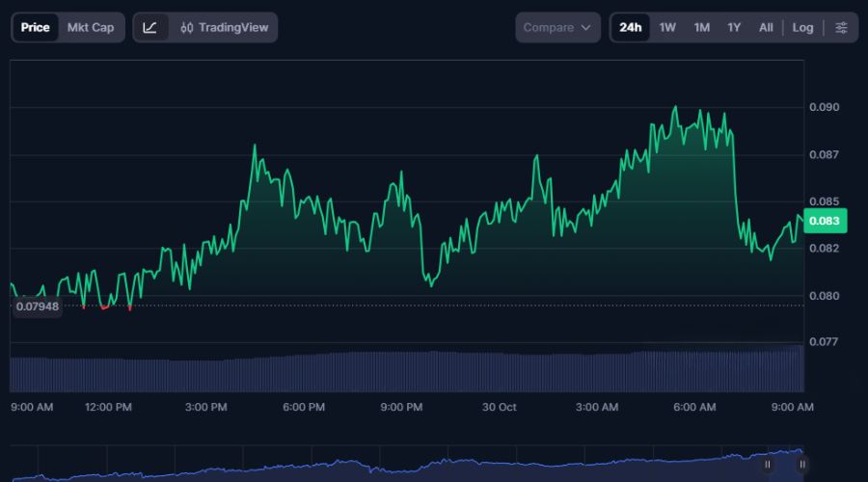
Task: Click the current price 0.083 label
Action: click(x=825, y=221)
